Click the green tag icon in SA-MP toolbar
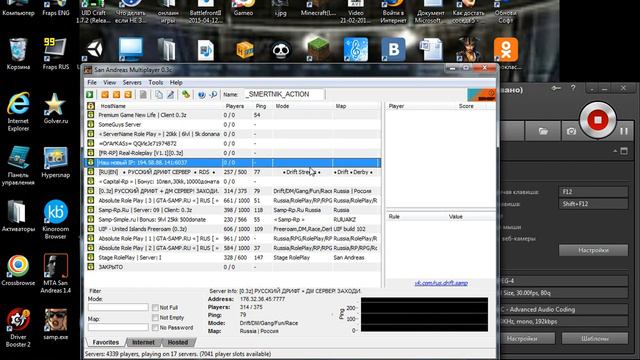 pos(186,95)
